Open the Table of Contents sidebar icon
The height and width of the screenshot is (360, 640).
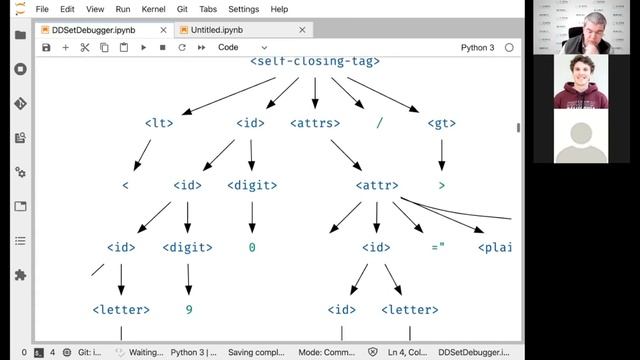click(20, 240)
